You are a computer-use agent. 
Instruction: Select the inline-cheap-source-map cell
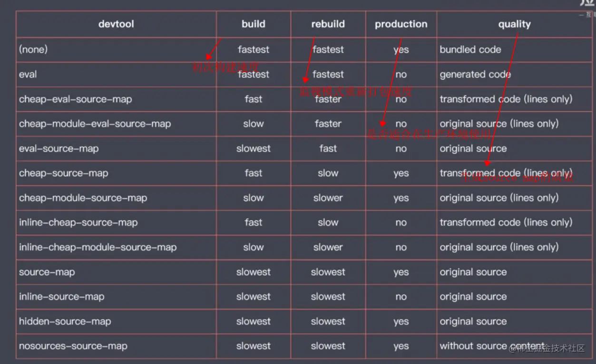click(x=78, y=223)
